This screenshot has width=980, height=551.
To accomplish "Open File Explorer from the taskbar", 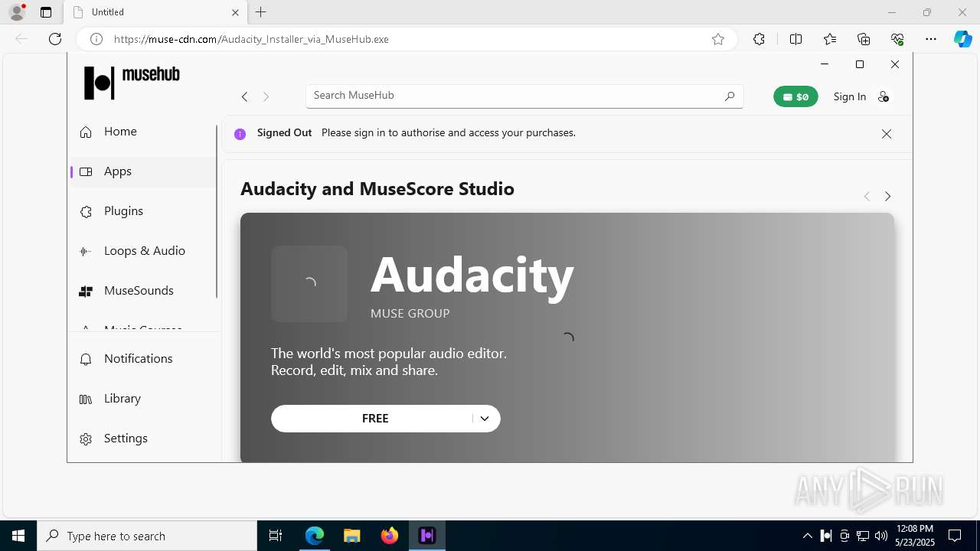I will 351,536.
